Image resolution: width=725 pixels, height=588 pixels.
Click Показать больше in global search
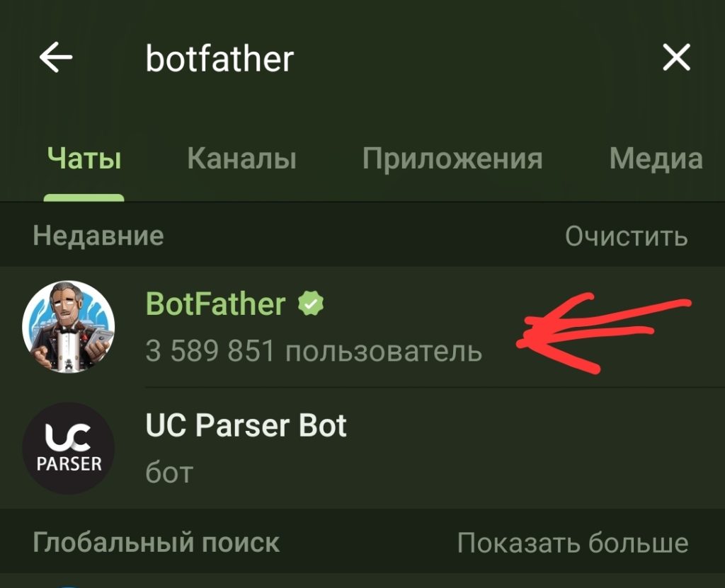pyautogui.click(x=573, y=542)
